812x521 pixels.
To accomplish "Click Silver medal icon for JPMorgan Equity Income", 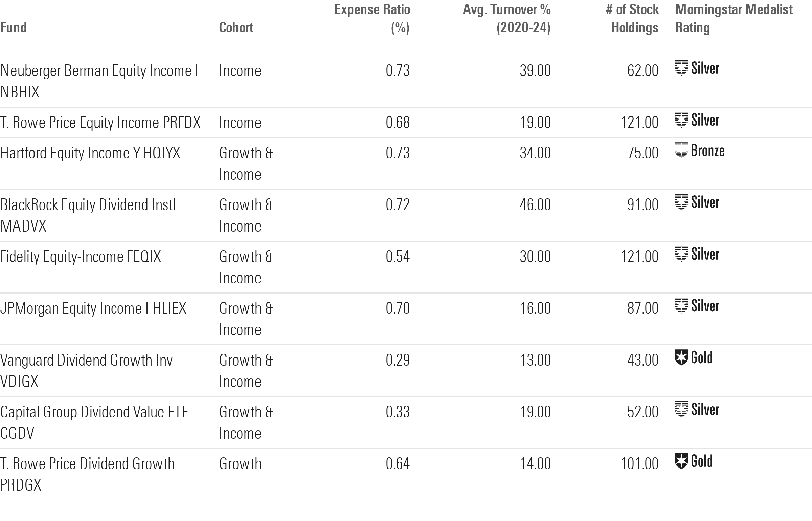I will coord(681,306).
